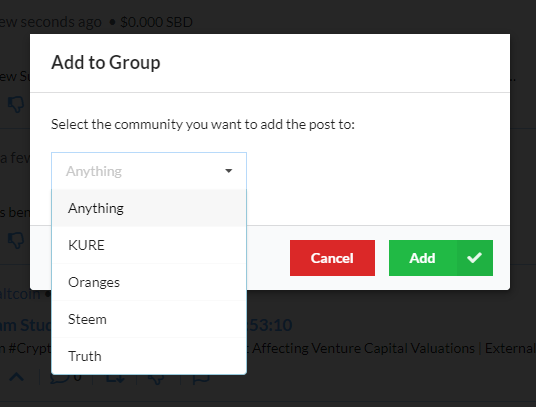Pick Oranges from the dropdown options
The width and height of the screenshot is (536, 407).
coord(149,282)
